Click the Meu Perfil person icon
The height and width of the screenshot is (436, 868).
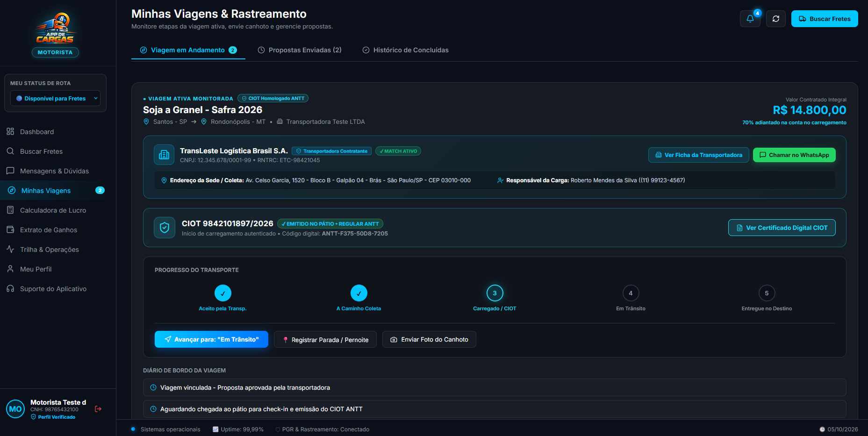click(x=10, y=269)
